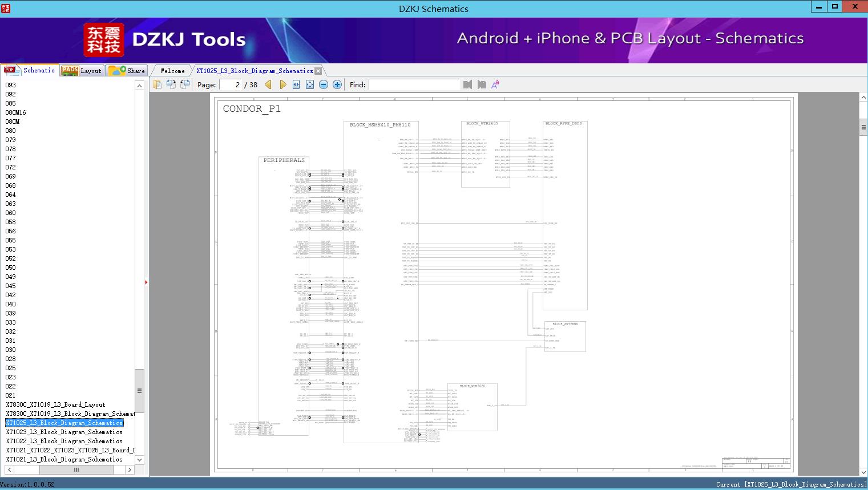The width and height of the screenshot is (868, 490).
Task: Select the 080M16 entry in the list
Action: pos(16,112)
